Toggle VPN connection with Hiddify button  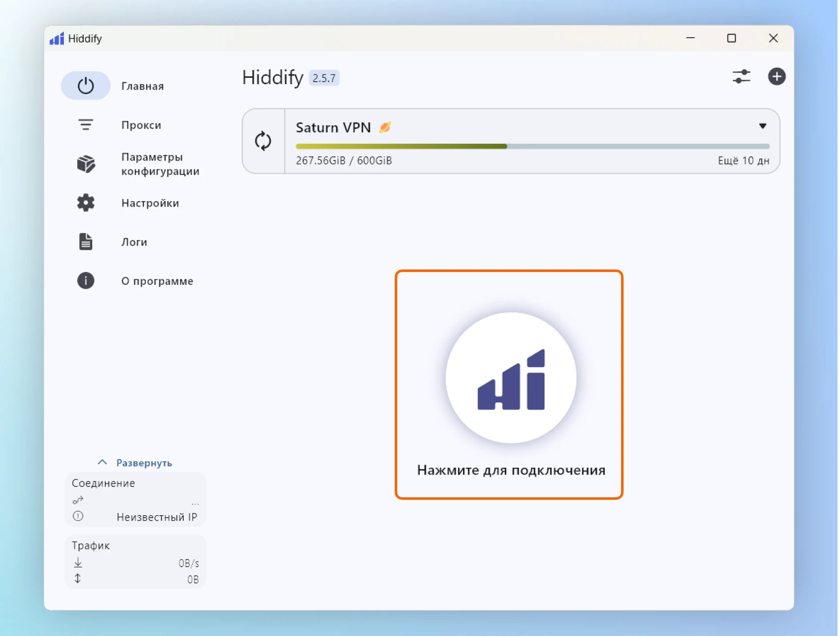pos(511,378)
